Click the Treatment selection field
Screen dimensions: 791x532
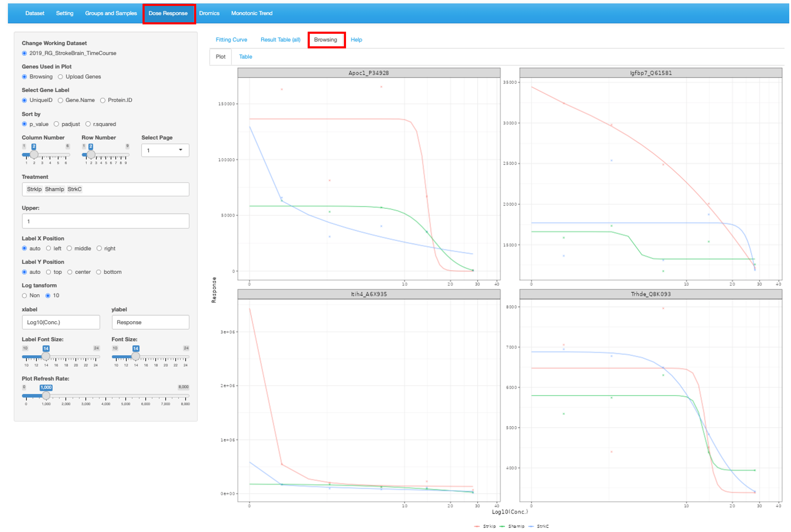[106, 189]
